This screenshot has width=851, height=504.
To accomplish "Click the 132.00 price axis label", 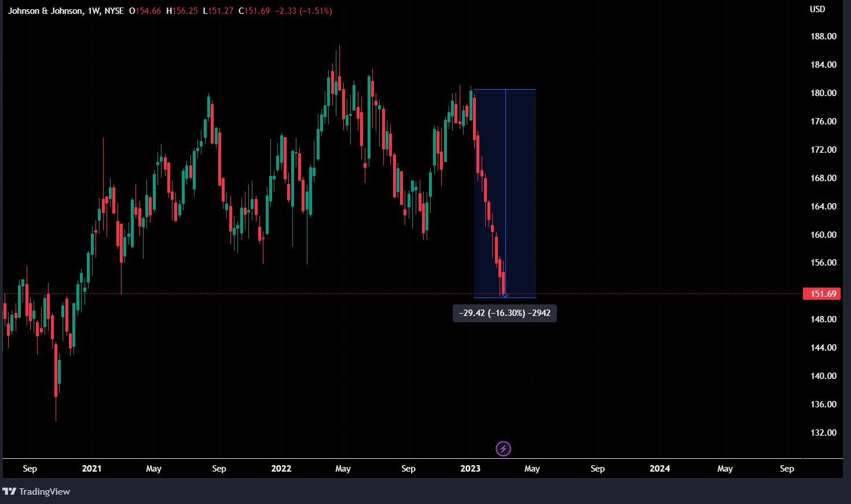I will (x=823, y=433).
